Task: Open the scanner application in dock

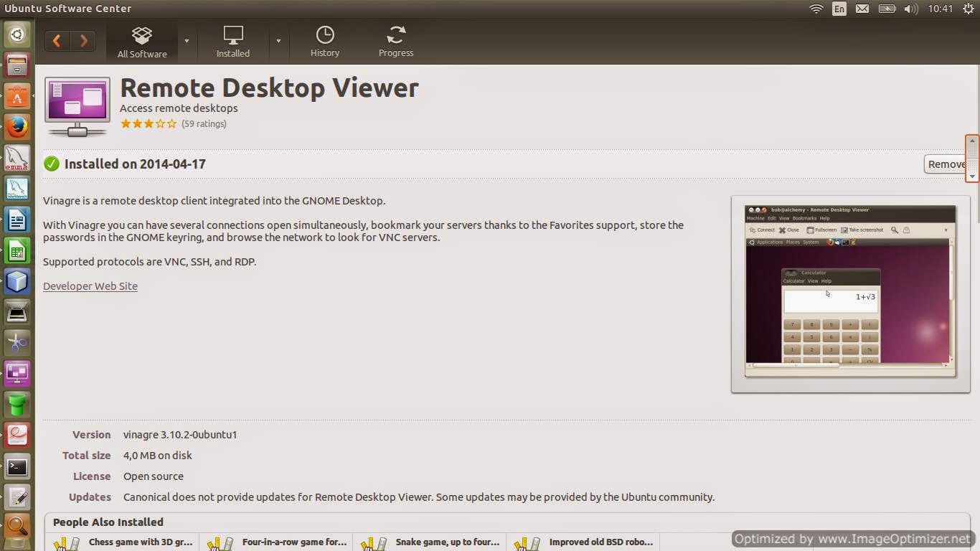Action: pos(17,312)
